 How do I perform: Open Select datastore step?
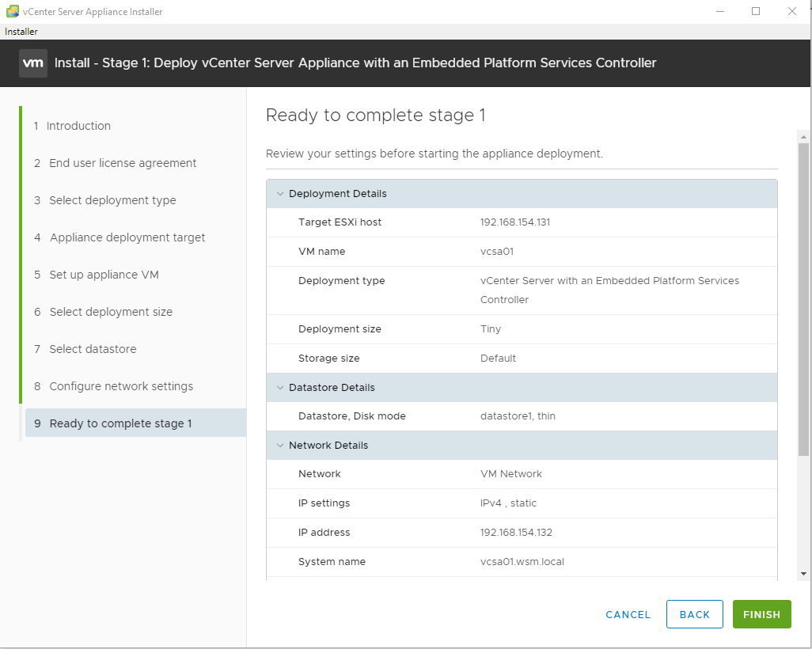click(x=85, y=350)
